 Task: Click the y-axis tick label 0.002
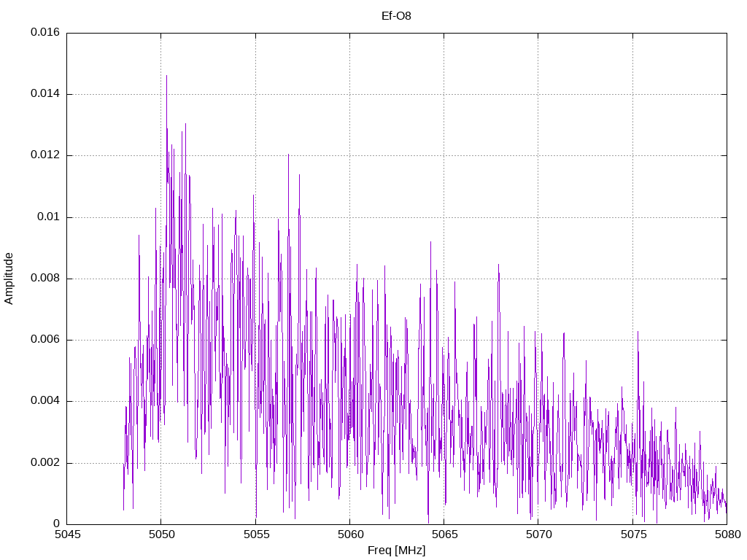pyautogui.click(x=45, y=463)
